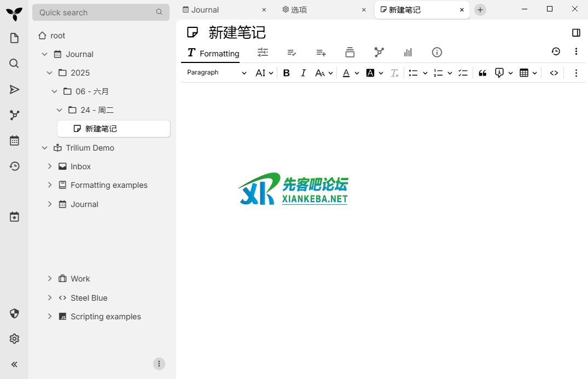Screen dimensions: 588x379
Task: Collapse the 2025 folder in tree
Action: point(50,73)
